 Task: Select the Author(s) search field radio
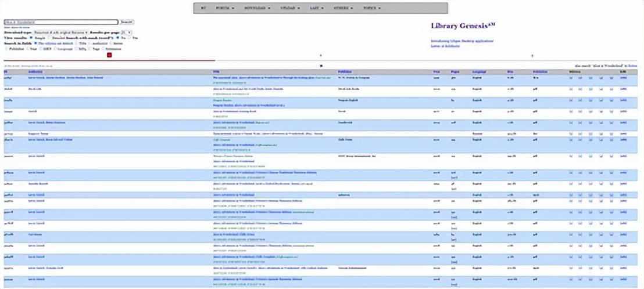pyautogui.click(x=90, y=43)
